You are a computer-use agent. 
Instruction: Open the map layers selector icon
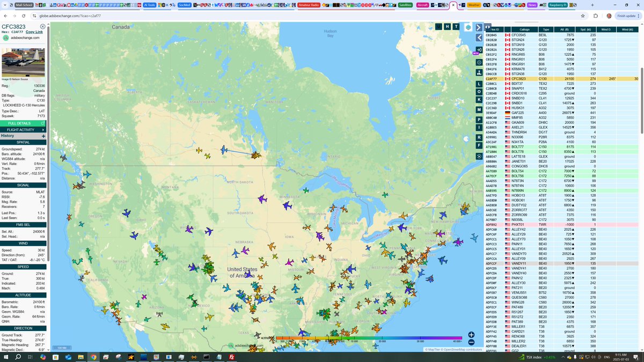pyautogui.click(x=469, y=27)
